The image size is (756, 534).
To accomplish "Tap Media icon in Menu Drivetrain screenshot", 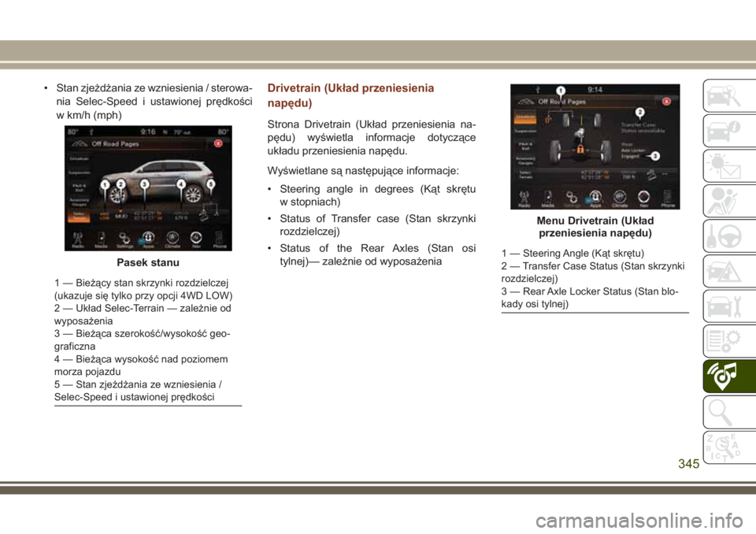I will (548, 198).
